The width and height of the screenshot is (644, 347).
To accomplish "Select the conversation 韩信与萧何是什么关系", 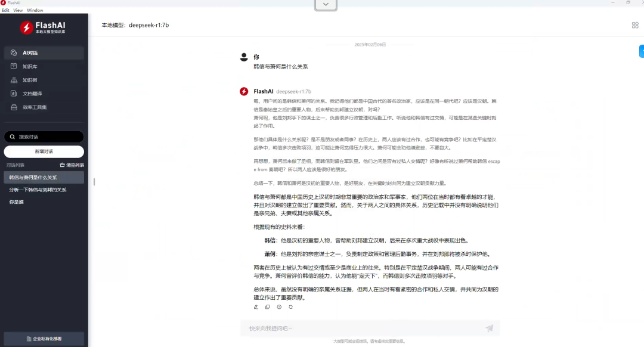I will point(44,178).
